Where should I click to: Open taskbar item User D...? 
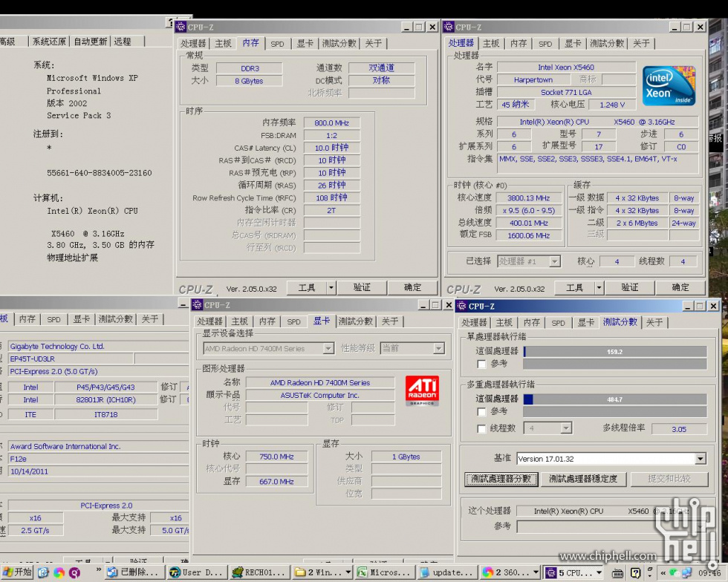(x=198, y=572)
